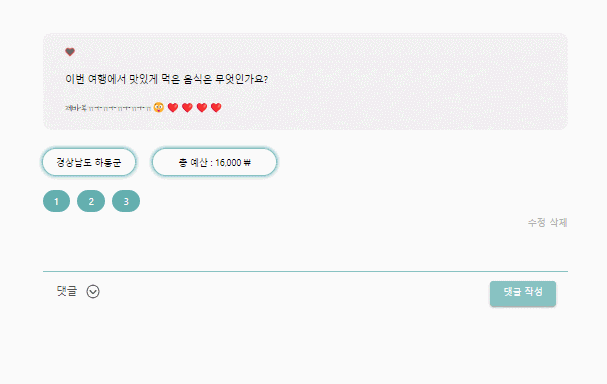Click the first red heart emoji
Viewport: 607px width, 384px height.
[173, 108]
